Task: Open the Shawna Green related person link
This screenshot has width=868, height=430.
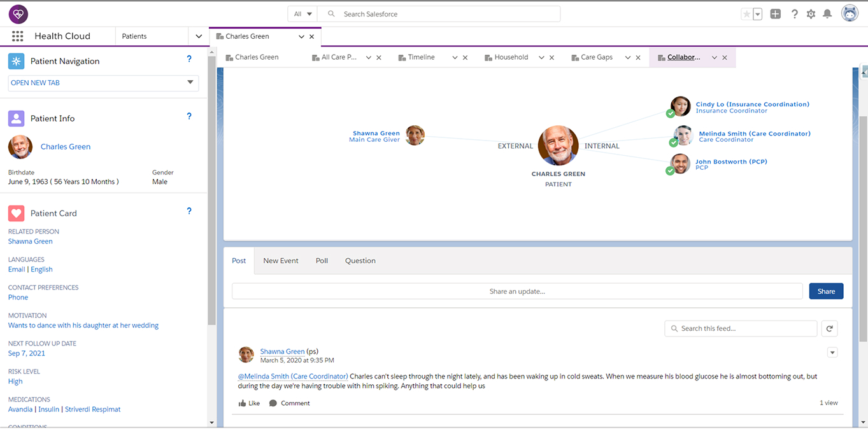Action: pyautogui.click(x=31, y=242)
